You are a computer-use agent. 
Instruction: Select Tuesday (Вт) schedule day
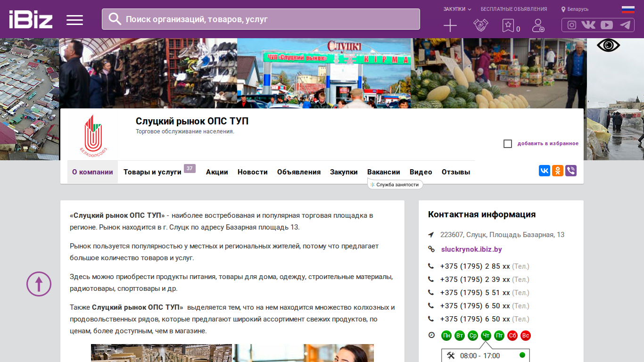460,336
